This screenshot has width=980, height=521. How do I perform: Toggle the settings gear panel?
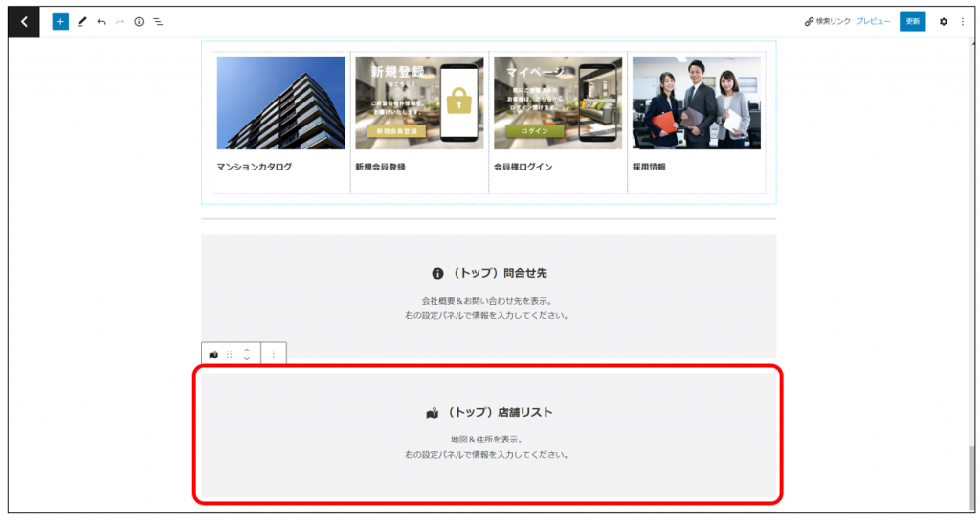943,21
